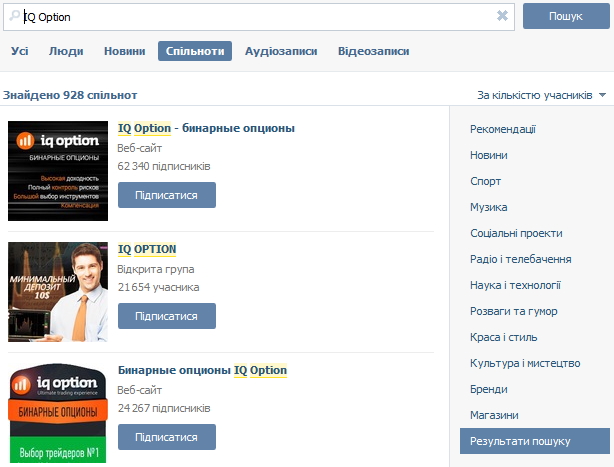Select the Бренди category
Image resolution: width=614 pixels, height=467 pixels.
point(489,389)
